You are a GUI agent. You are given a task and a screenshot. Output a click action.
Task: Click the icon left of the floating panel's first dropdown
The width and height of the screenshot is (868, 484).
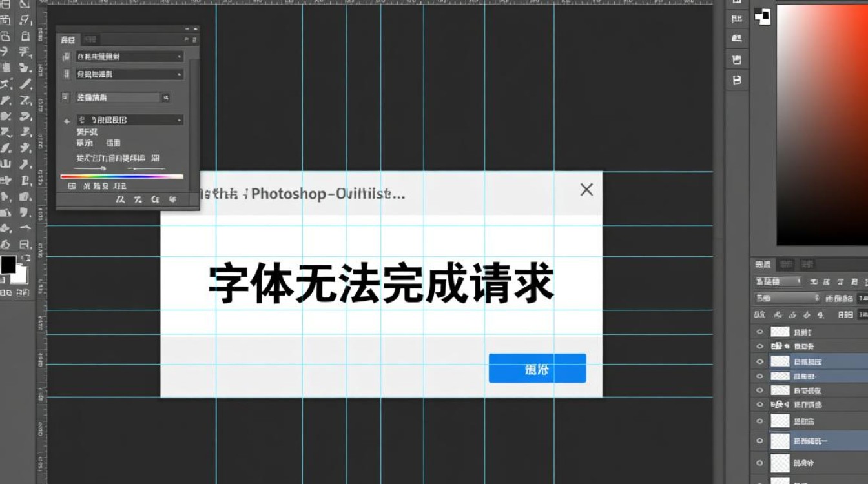tap(66, 57)
